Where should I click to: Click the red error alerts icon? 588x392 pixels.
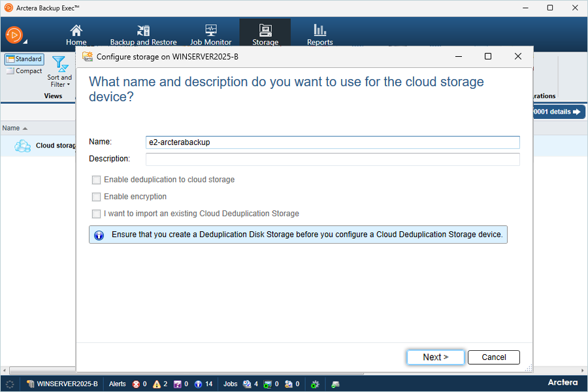pos(136,384)
